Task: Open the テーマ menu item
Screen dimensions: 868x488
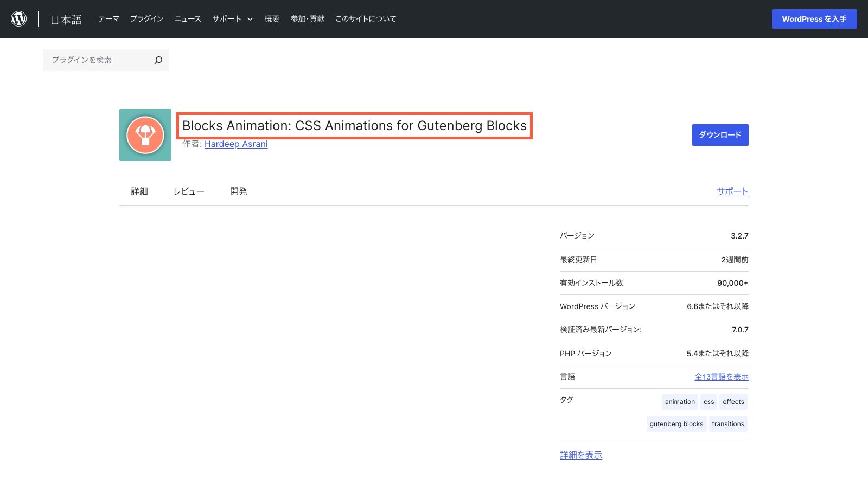Action: [108, 19]
